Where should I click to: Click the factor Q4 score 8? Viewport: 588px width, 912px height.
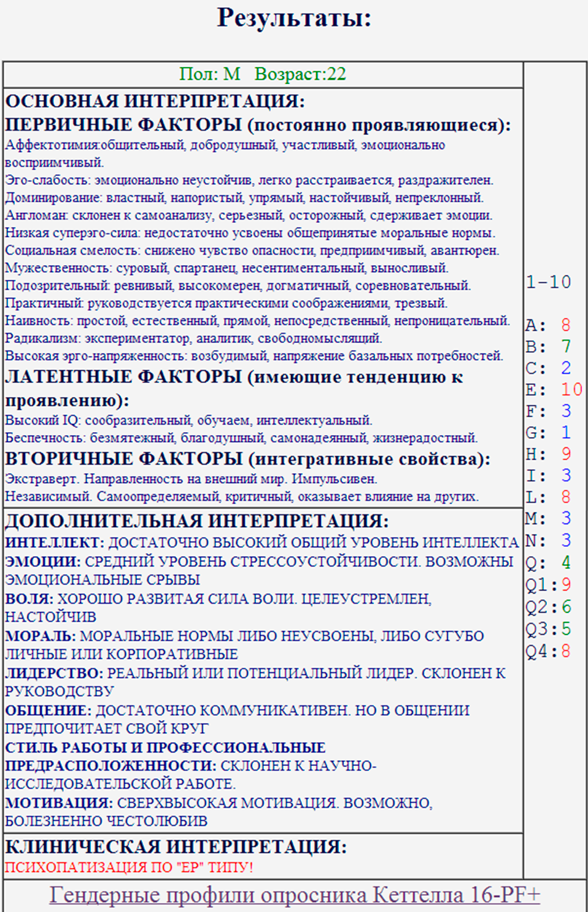pos(566,651)
